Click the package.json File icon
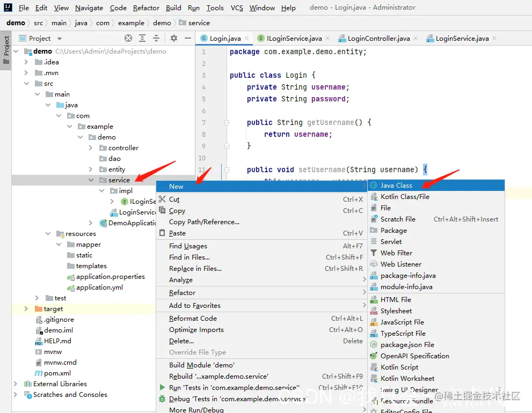Screen dimensions: 532x413 (x=374, y=345)
